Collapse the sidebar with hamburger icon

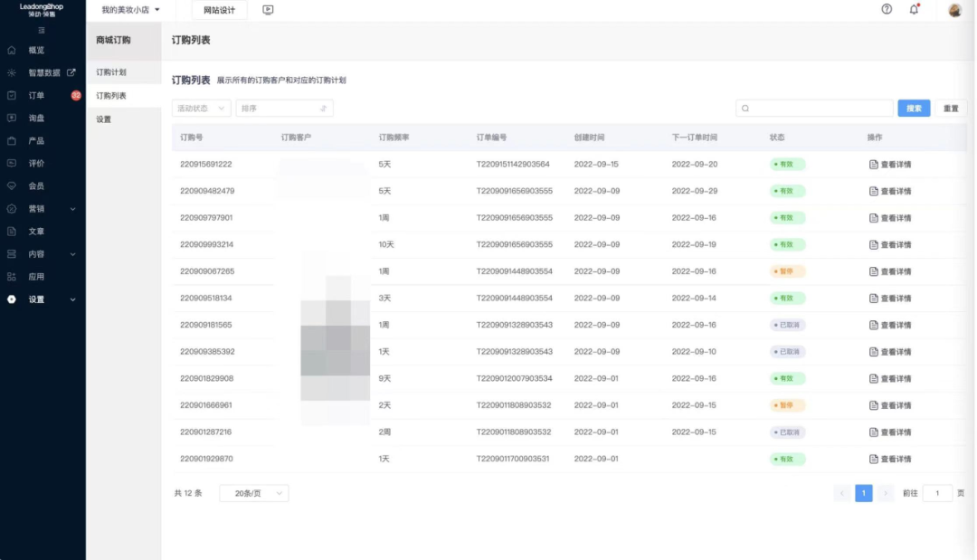pos(42,31)
